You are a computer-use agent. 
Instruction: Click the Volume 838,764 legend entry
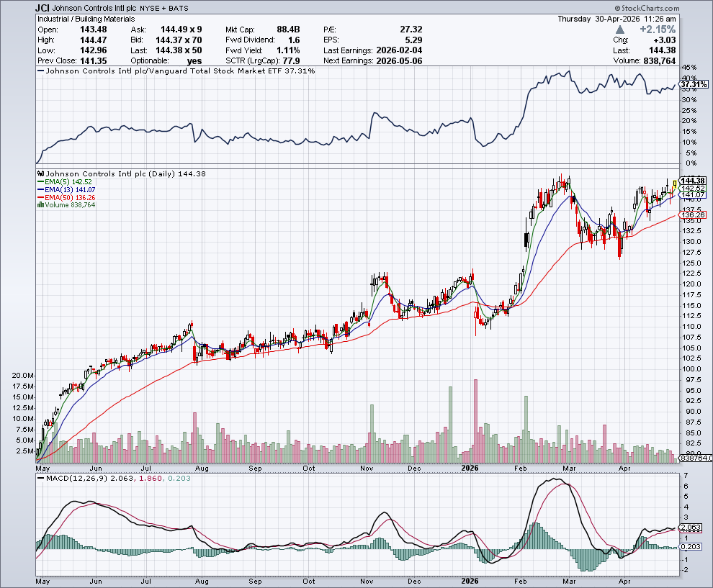[66, 205]
